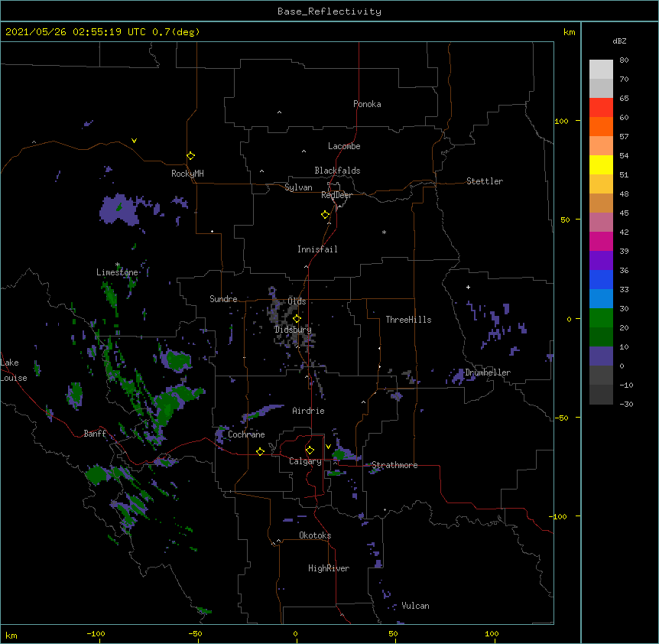This screenshot has width=659, height=644.
Task: Click the slate purple legend swatch above 0 dBZ
Action: [x=601, y=356]
